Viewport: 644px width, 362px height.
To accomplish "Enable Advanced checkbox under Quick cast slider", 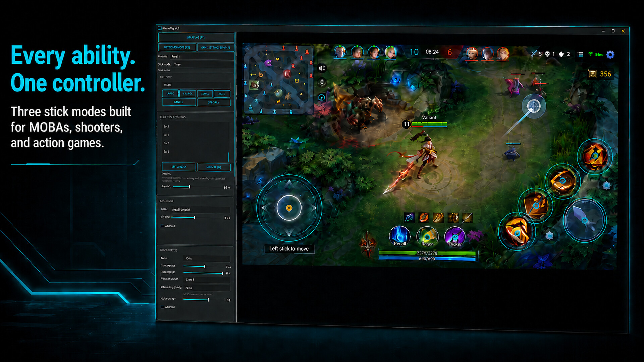I will pyautogui.click(x=162, y=307).
